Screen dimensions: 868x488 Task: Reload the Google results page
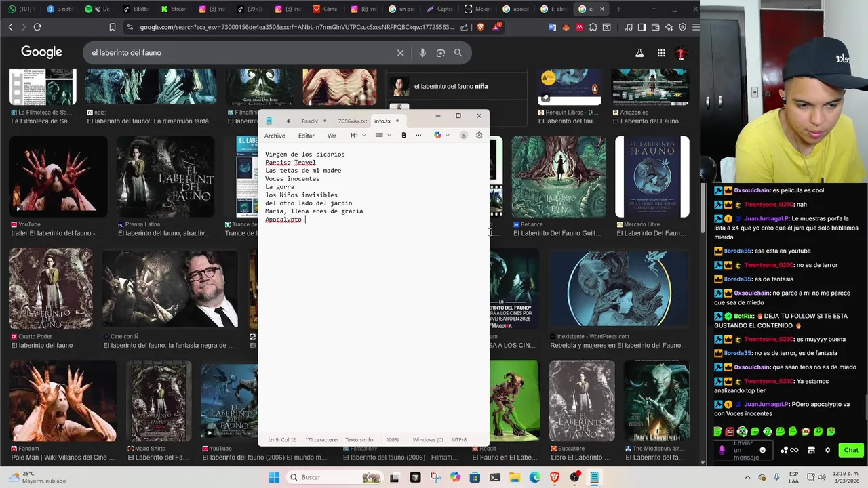37,27
